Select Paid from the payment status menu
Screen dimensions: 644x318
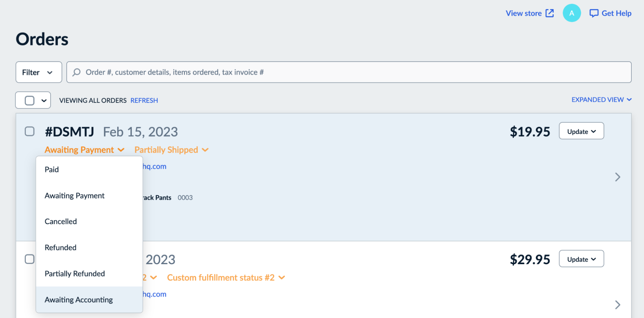point(52,169)
